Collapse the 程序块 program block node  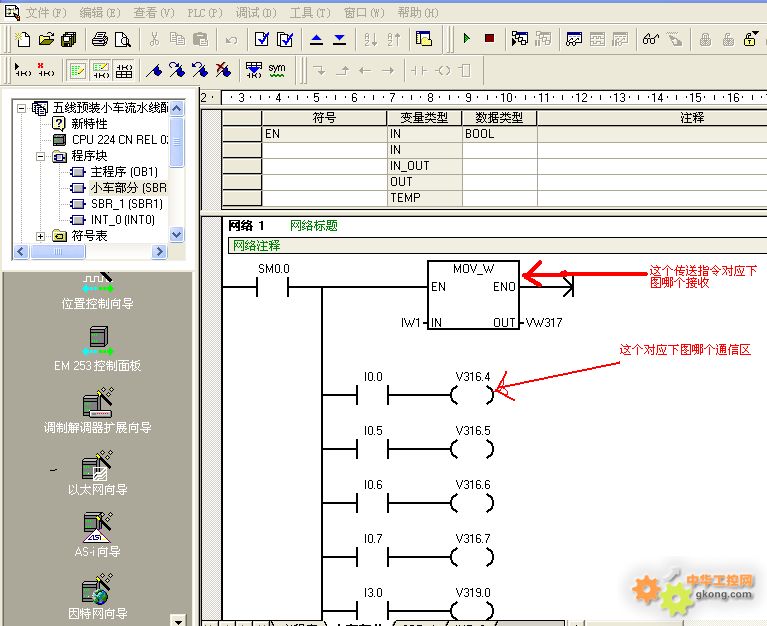click(x=41, y=156)
